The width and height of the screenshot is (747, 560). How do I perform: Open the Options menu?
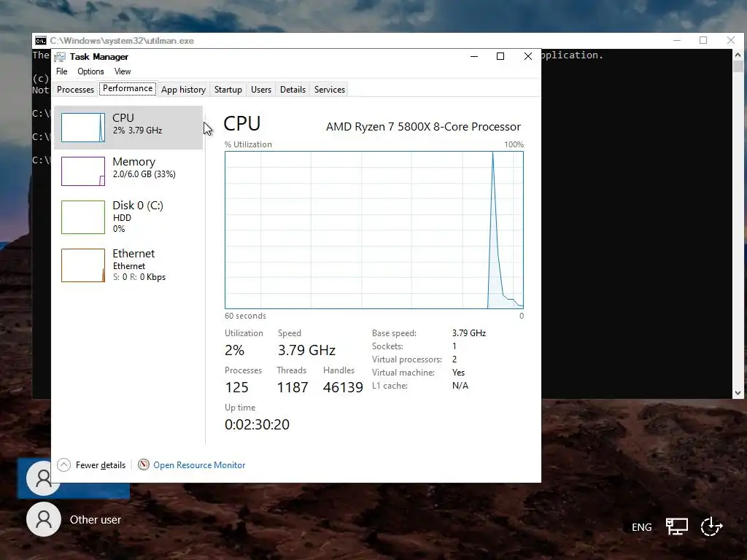(90, 71)
